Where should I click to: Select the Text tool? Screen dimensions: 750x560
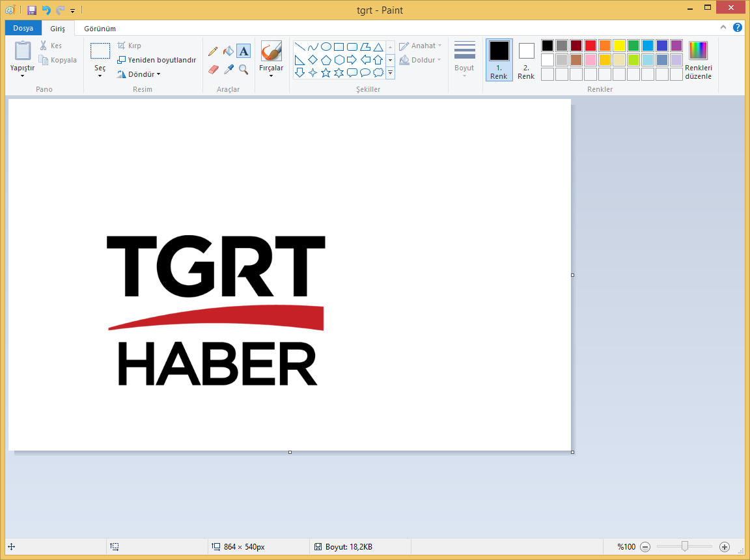(x=243, y=51)
